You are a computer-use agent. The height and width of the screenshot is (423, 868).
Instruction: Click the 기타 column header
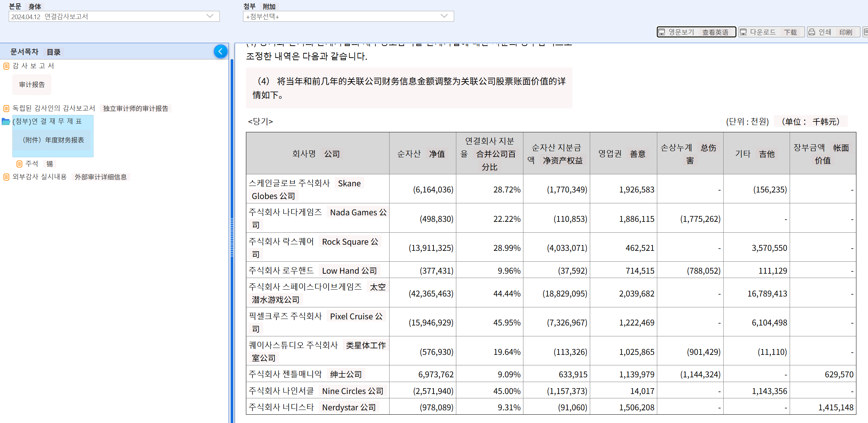pyautogui.click(x=757, y=154)
